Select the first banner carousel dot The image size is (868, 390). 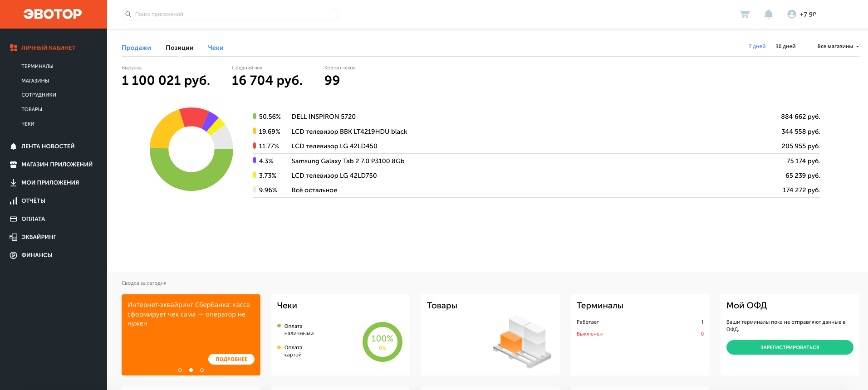(180, 370)
